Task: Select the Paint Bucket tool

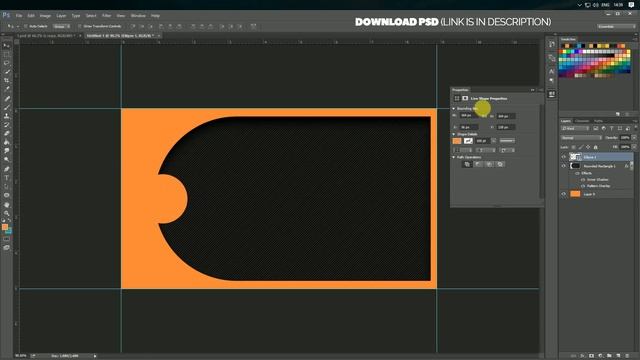Action: tap(7, 142)
